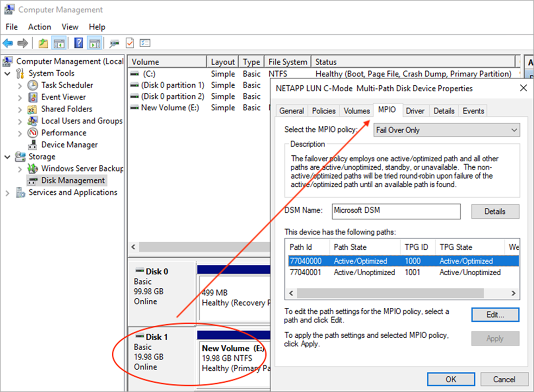
Task: Click the red checkmark Properties toolbar icon
Action: (130, 43)
